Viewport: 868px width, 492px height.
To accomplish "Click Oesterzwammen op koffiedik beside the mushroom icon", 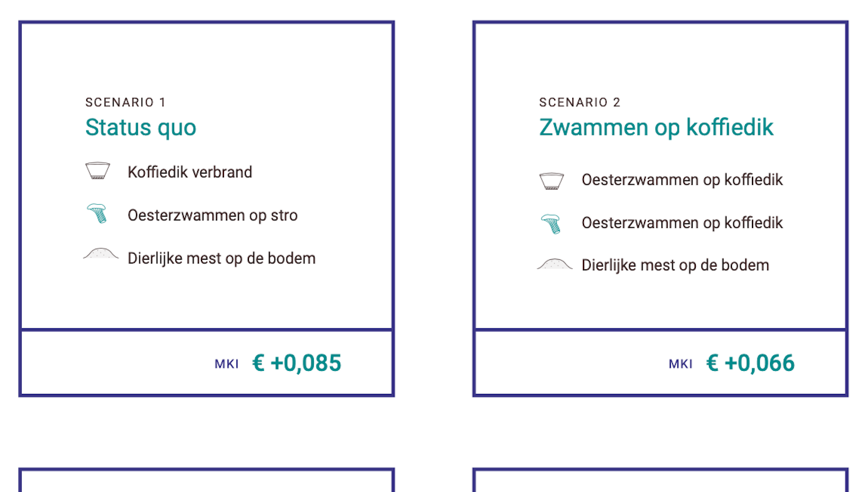I will [682, 223].
